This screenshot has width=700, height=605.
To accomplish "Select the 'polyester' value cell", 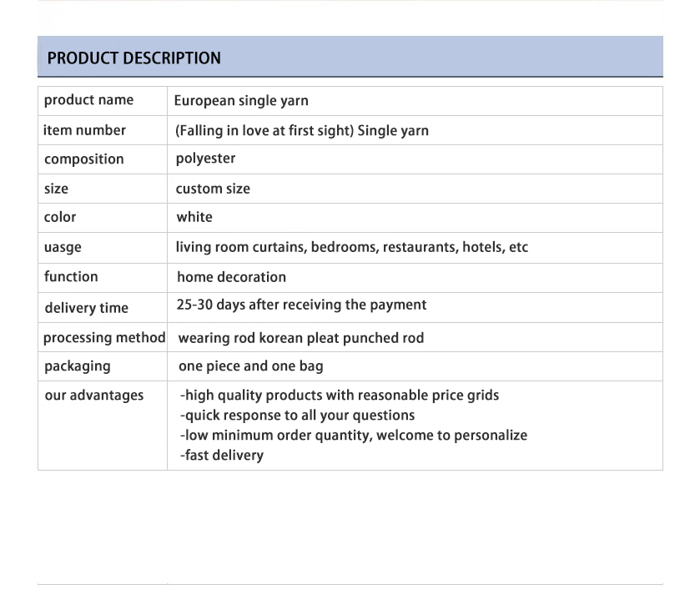I will coord(205,159).
